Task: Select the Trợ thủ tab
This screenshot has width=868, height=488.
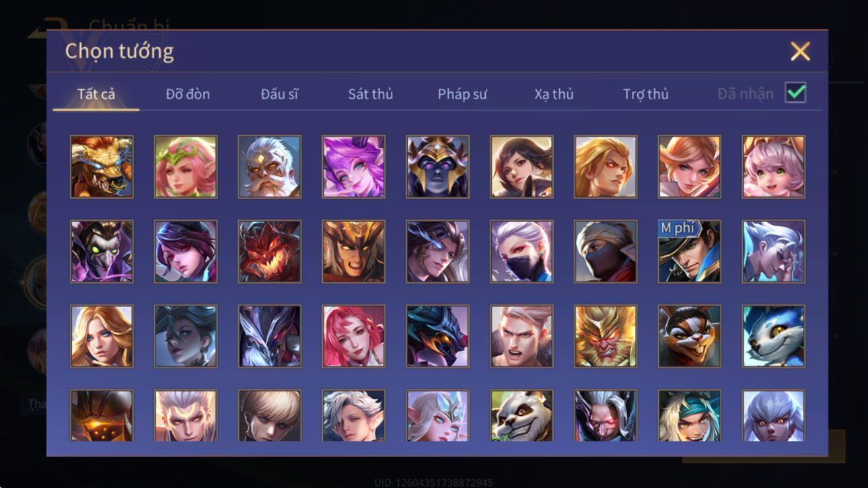Action: coord(646,94)
